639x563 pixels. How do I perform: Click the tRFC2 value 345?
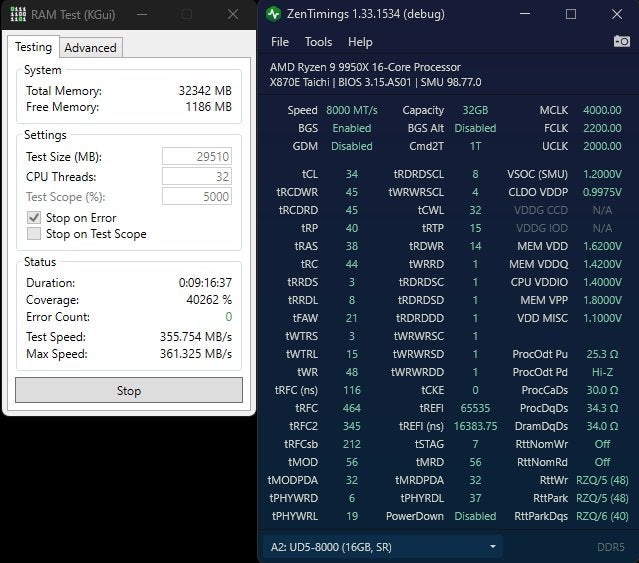click(352, 426)
